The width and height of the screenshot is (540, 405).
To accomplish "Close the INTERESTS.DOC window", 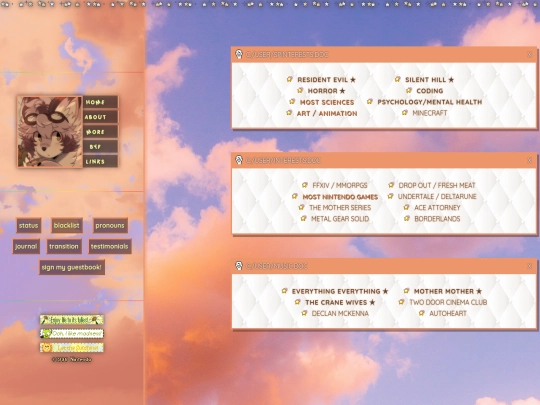I will (x=529, y=160).
